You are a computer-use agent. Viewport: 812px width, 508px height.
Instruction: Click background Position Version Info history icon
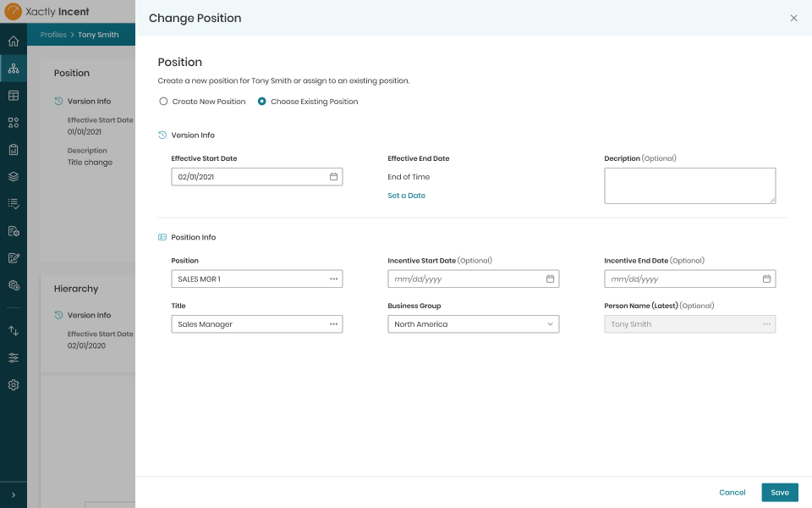[x=58, y=101]
